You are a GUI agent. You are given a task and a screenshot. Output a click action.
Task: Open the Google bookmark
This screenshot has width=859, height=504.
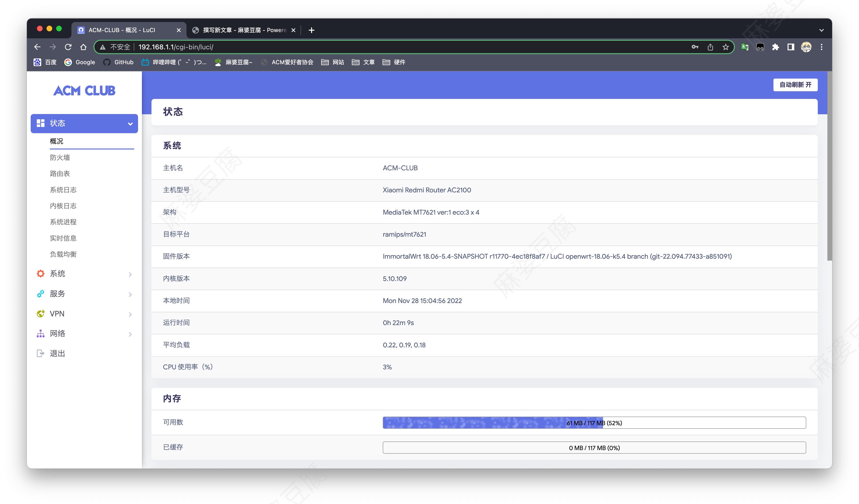pyautogui.click(x=80, y=62)
